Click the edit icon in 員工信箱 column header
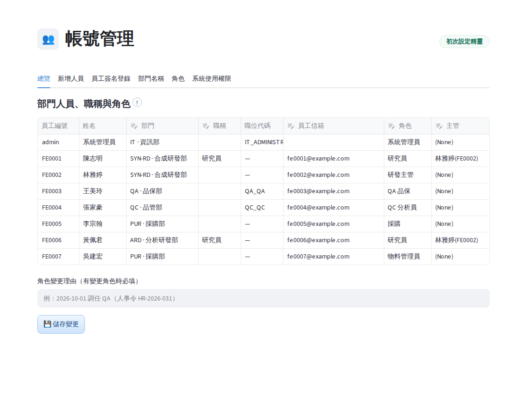 coord(291,126)
